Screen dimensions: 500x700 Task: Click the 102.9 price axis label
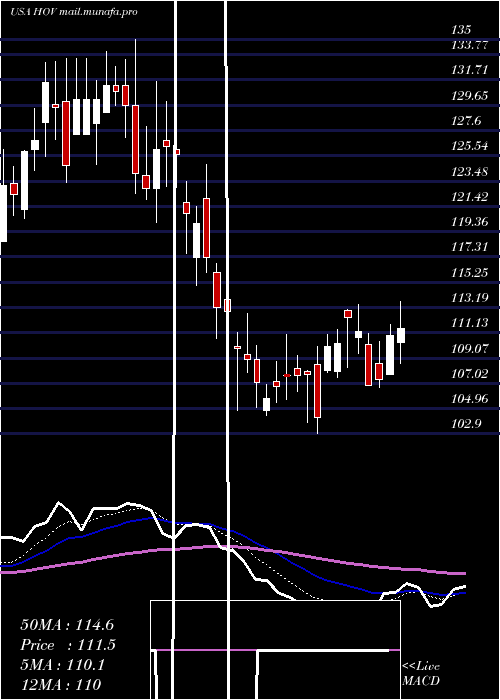[467, 424]
